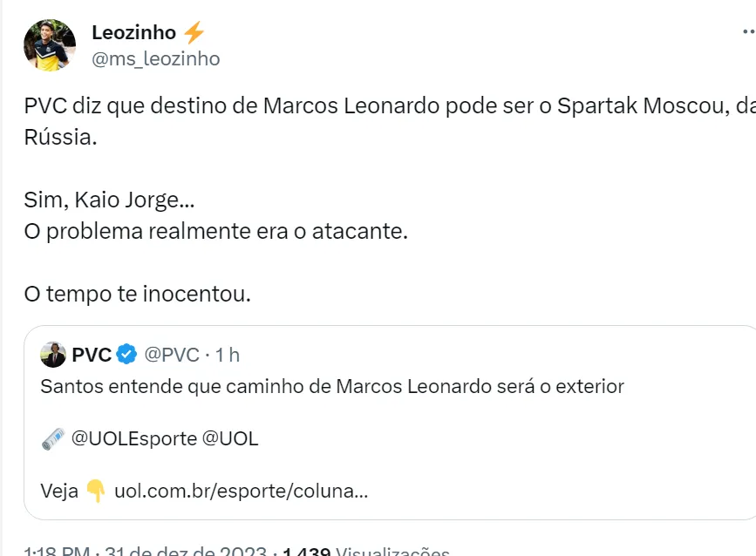Open the @PVC handle in quoted tweet

(x=171, y=355)
